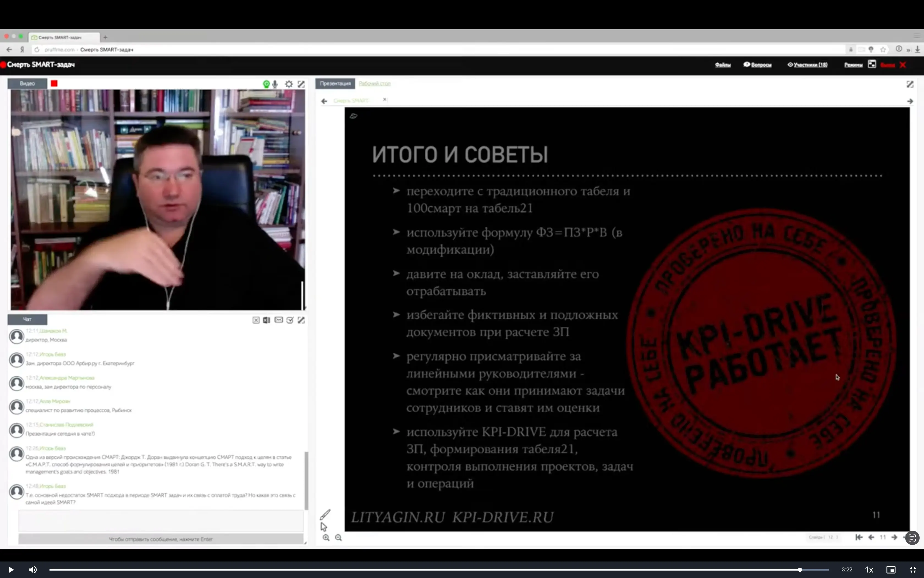
Task: Expand the video panel to fullscreen
Action: pos(301,84)
